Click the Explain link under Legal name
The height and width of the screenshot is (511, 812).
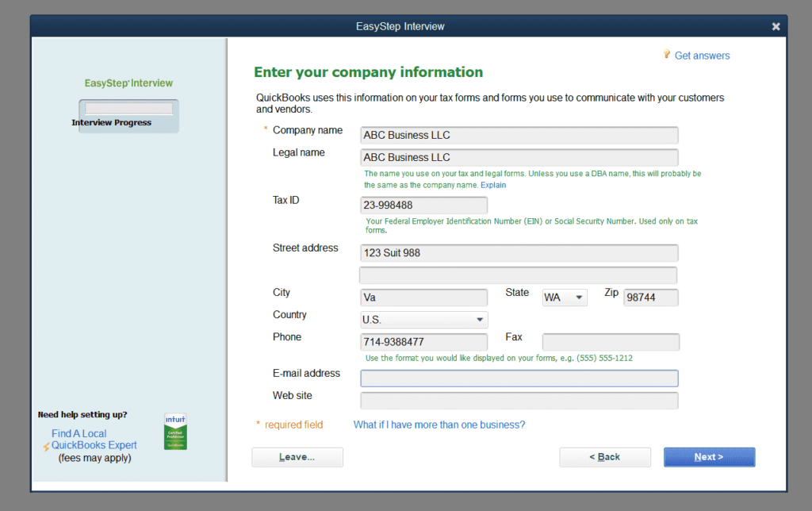[x=493, y=185]
